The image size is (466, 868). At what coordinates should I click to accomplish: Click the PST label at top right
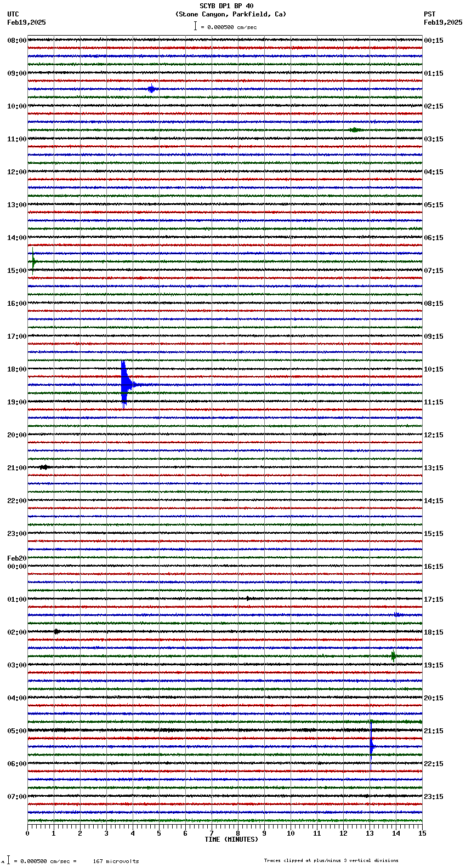[430, 14]
